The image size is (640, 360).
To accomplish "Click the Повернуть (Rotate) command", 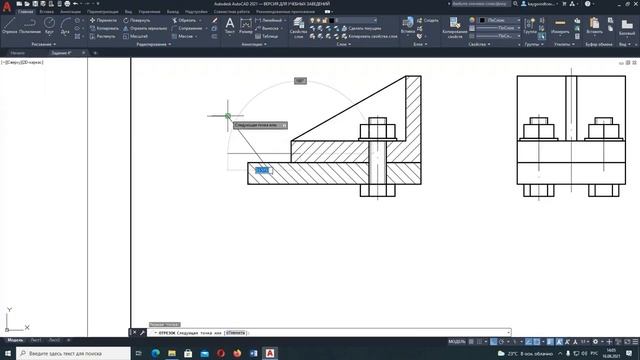I will click(x=137, y=20).
